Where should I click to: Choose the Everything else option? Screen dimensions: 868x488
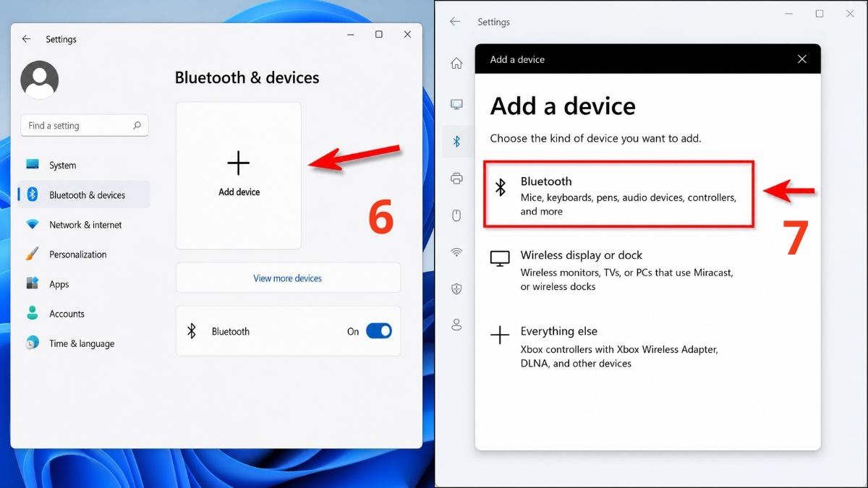[x=619, y=346]
